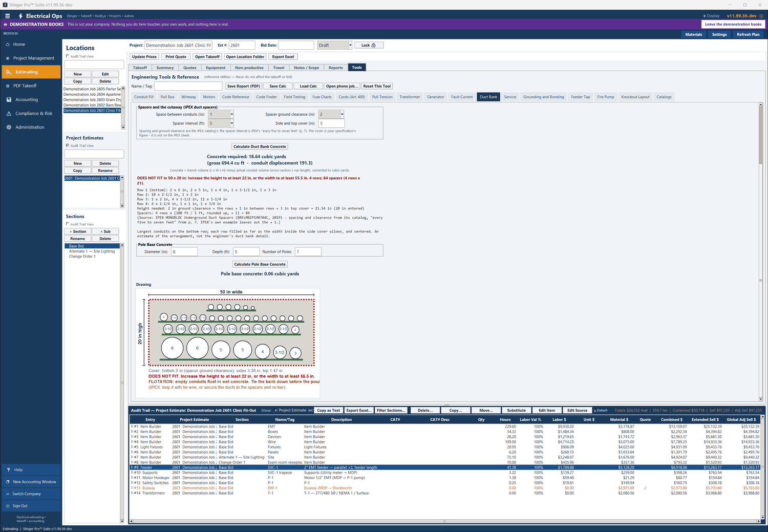
Task: Click the Home house icon
Action: click(8, 45)
